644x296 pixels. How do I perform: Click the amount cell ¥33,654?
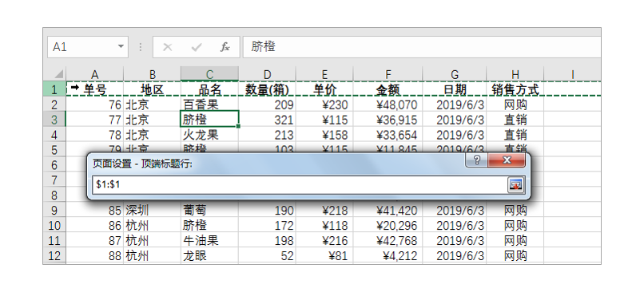coord(388,135)
